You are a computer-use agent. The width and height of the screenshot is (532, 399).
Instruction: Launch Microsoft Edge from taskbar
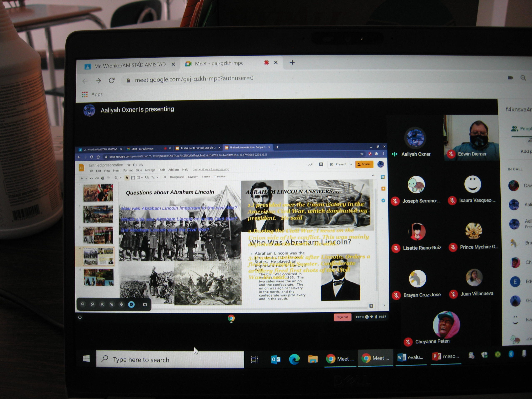coord(294,359)
